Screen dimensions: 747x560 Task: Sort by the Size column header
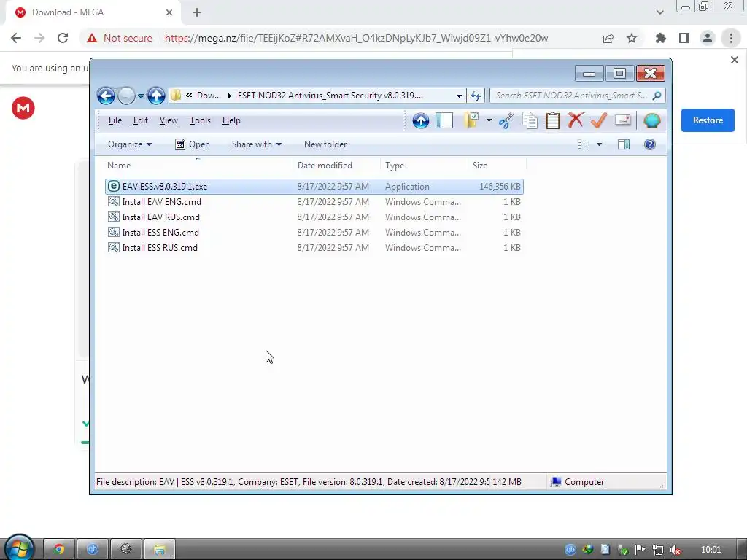click(x=497, y=166)
